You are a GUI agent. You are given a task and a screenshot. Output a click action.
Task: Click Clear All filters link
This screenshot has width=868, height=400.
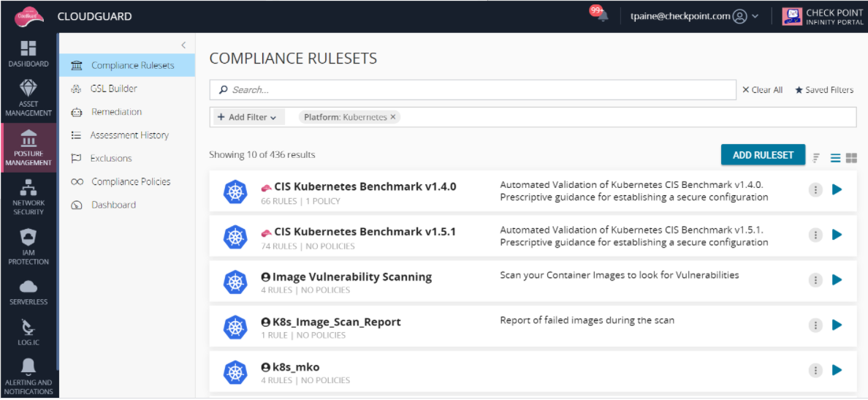[x=762, y=90]
